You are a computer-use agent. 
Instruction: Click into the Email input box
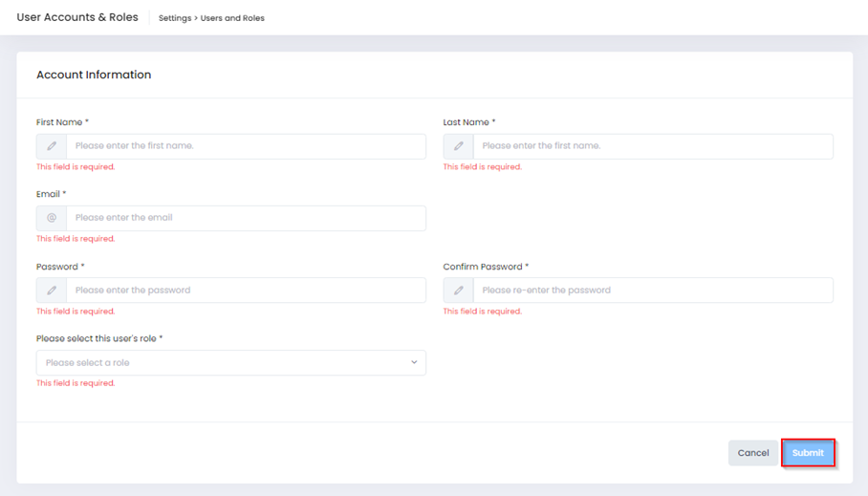pyautogui.click(x=246, y=218)
